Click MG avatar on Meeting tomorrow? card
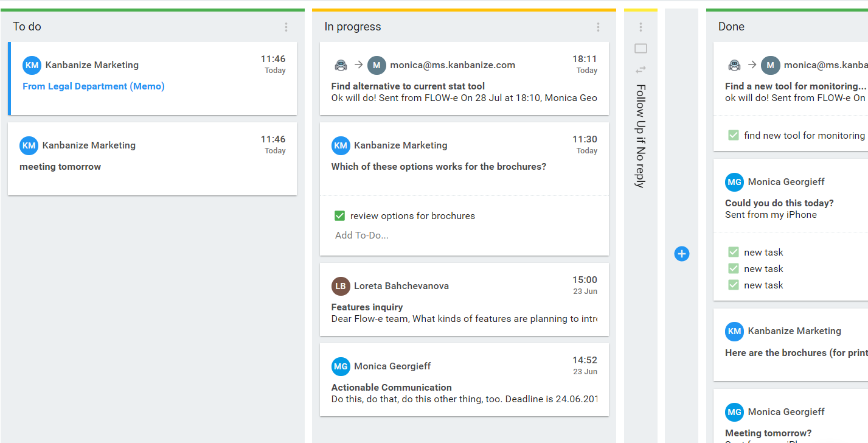868x443 pixels. [734, 412]
